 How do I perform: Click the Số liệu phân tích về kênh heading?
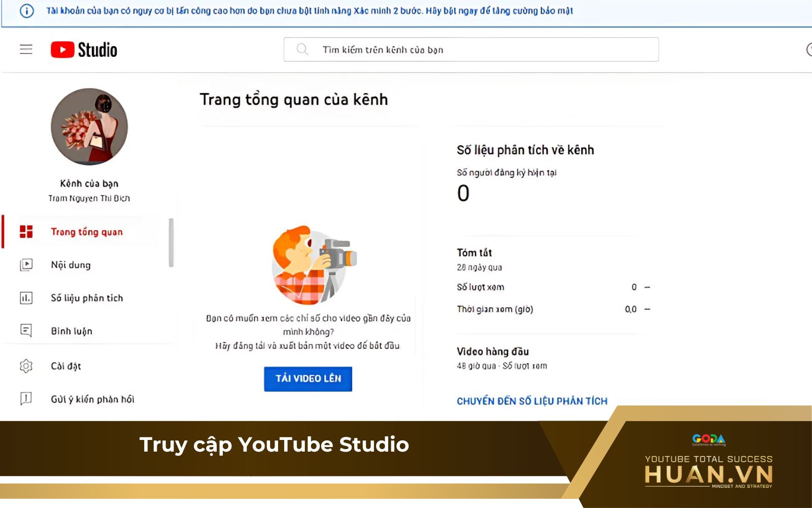click(525, 150)
